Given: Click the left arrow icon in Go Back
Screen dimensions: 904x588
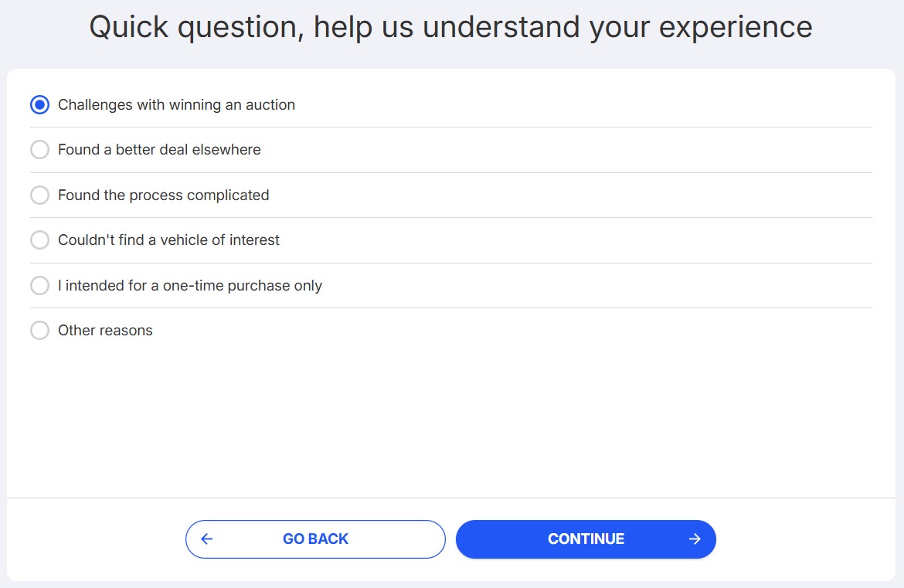Looking at the screenshot, I should [206, 539].
